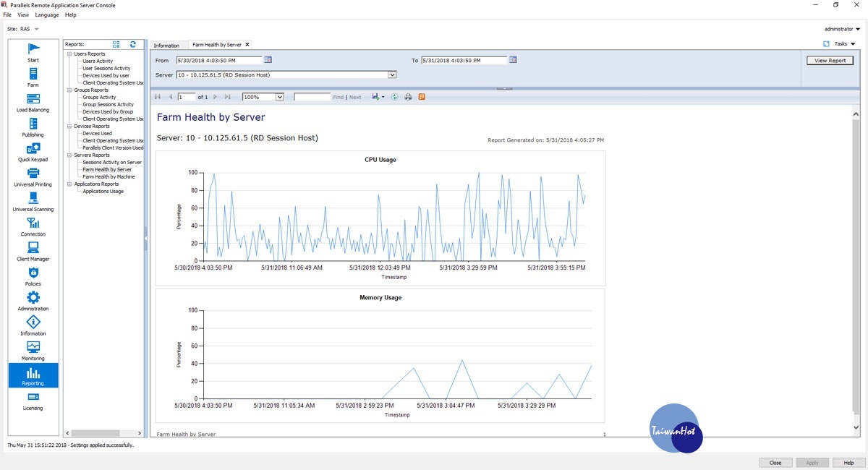Select Groups Activity report
The height and width of the screenshot is (470, 868).
point(99,98)
